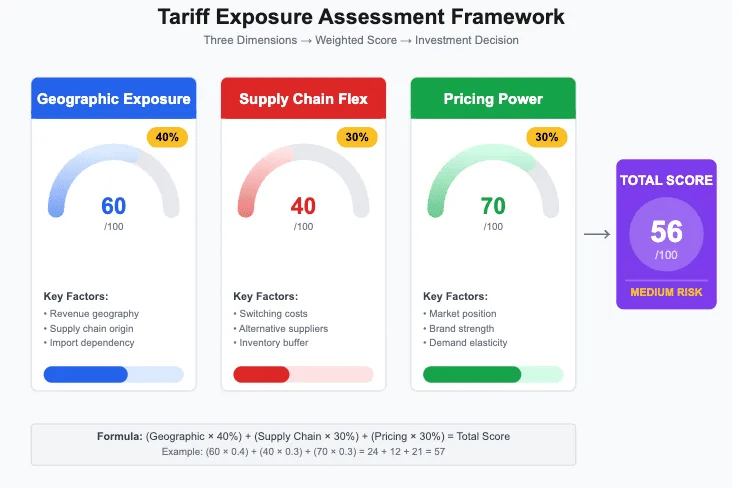Click the 56 total score circle
This screenshot has height=488, width=741.
point(666,235)
